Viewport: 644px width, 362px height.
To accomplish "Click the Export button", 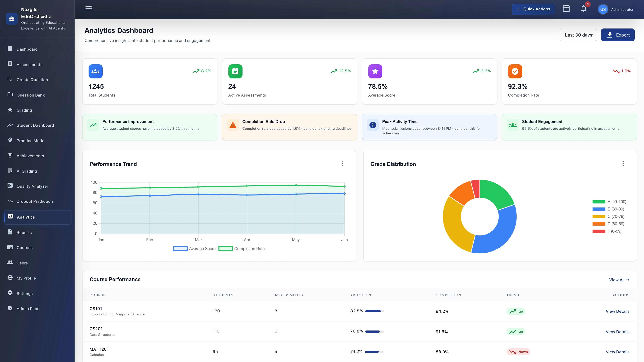I will click(x=618, y=35).
